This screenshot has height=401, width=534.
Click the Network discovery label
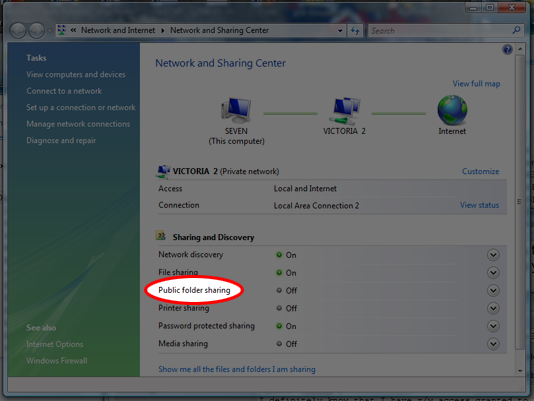click(x=191, y=255)
